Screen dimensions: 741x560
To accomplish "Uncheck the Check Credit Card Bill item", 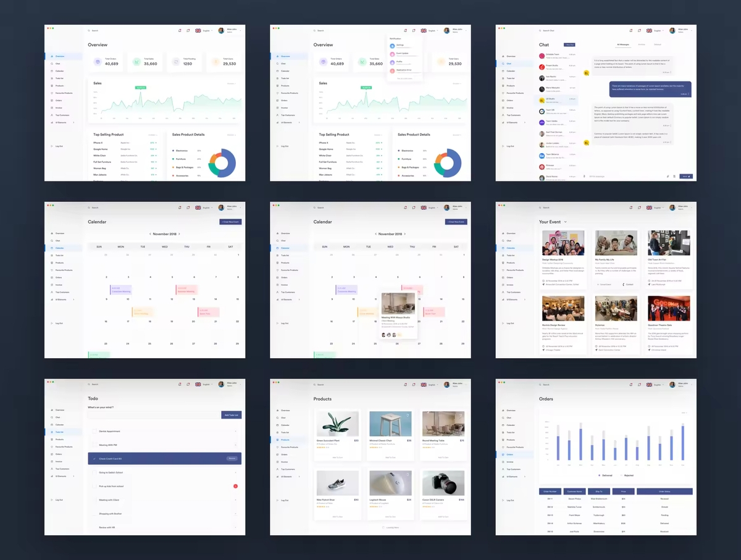I will (x=94, y=459).
